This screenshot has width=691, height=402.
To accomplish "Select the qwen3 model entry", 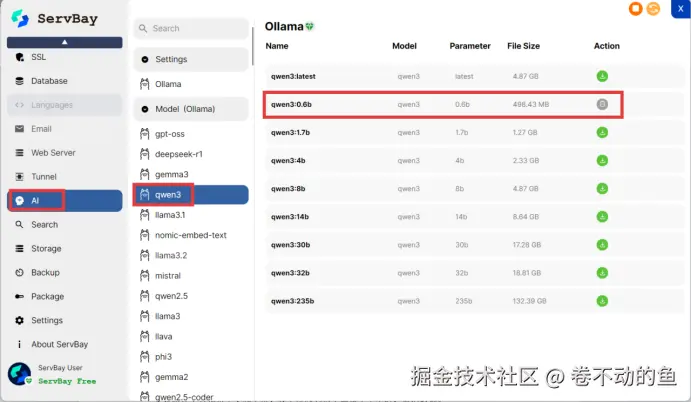I will click(191, 194).
